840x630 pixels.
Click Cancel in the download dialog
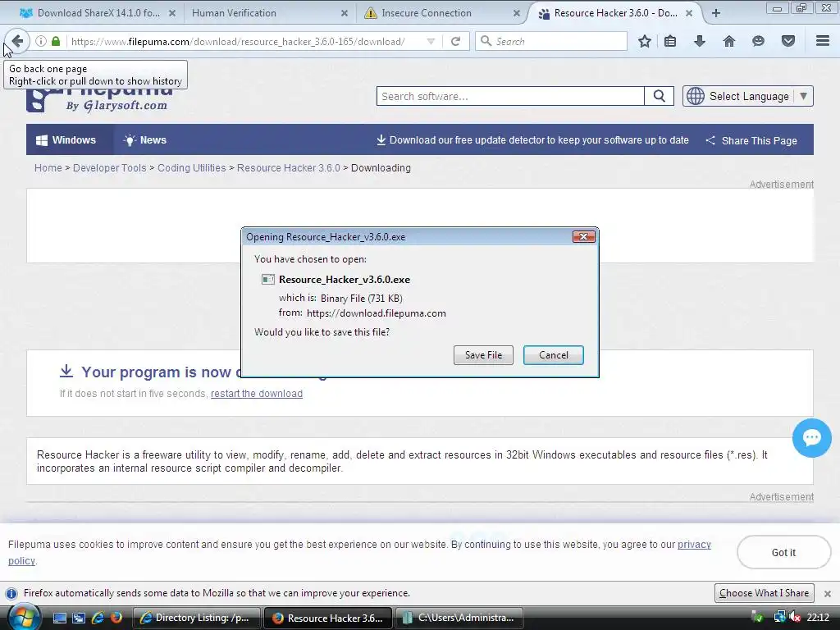coord(554,355)
